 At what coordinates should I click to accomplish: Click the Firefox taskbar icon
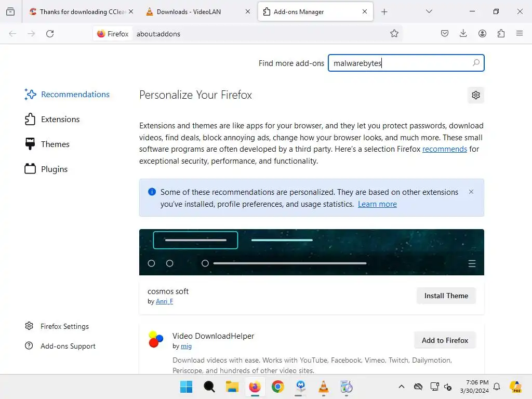[255, 387]
